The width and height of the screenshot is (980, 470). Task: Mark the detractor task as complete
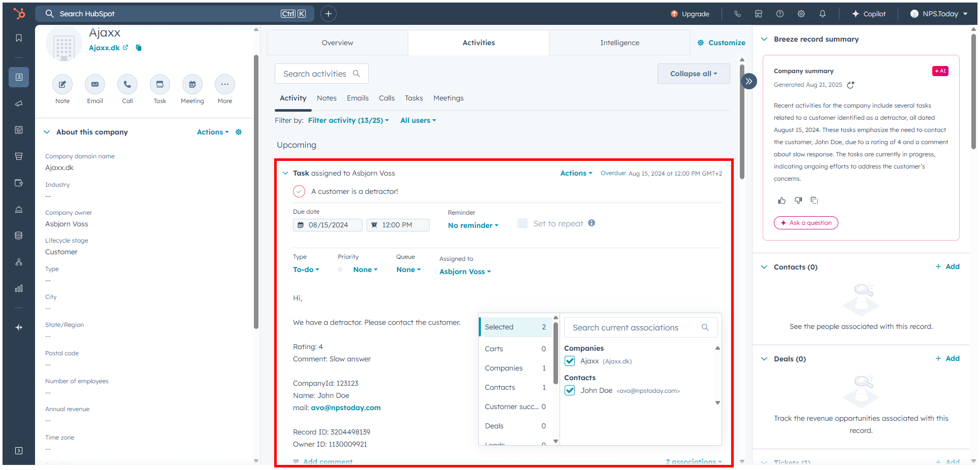pyautogui.click(x=299, y=191)
